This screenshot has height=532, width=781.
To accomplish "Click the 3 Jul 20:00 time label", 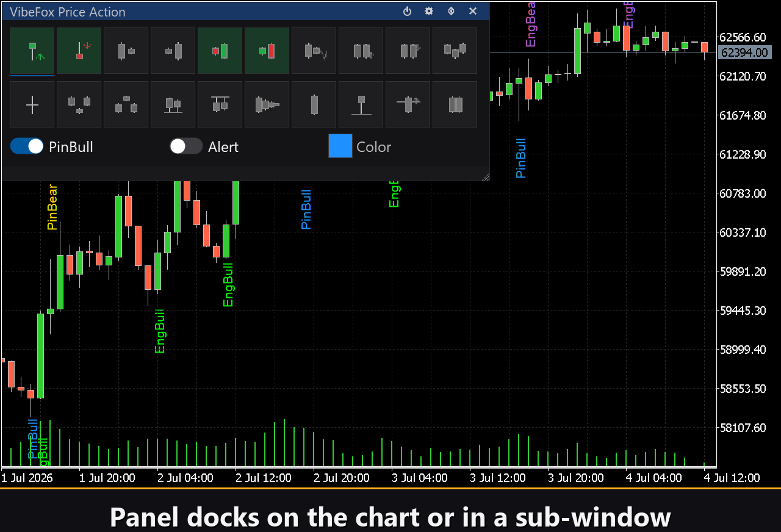I will point(576,478).
